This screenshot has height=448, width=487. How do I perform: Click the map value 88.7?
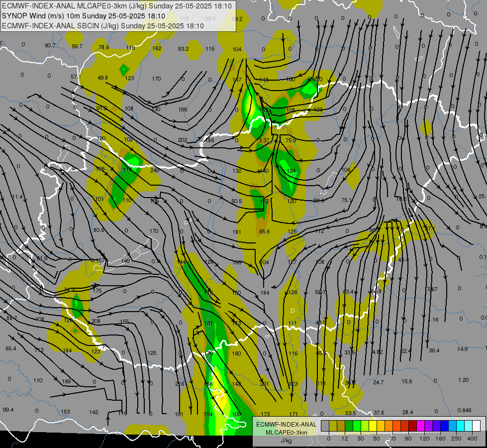(x=12, y=319)
